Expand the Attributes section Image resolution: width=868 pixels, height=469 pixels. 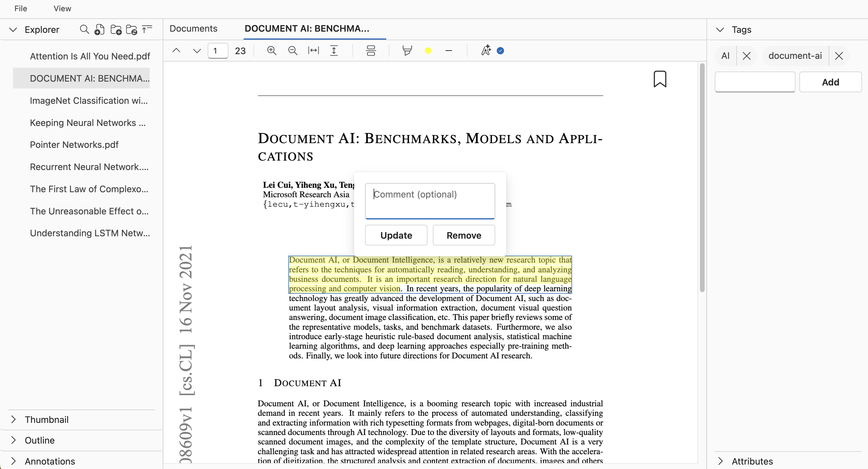tap(720, 461)
